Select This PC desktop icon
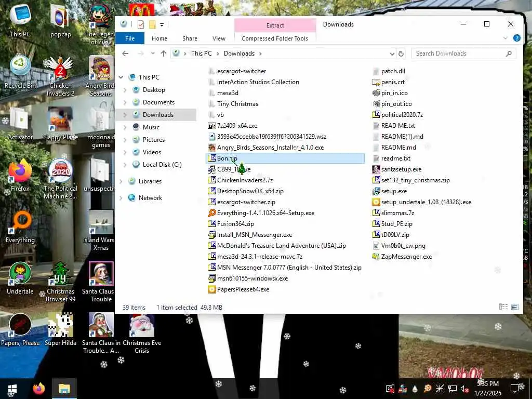This screenshot has width=532, height=399. point(20,21)
